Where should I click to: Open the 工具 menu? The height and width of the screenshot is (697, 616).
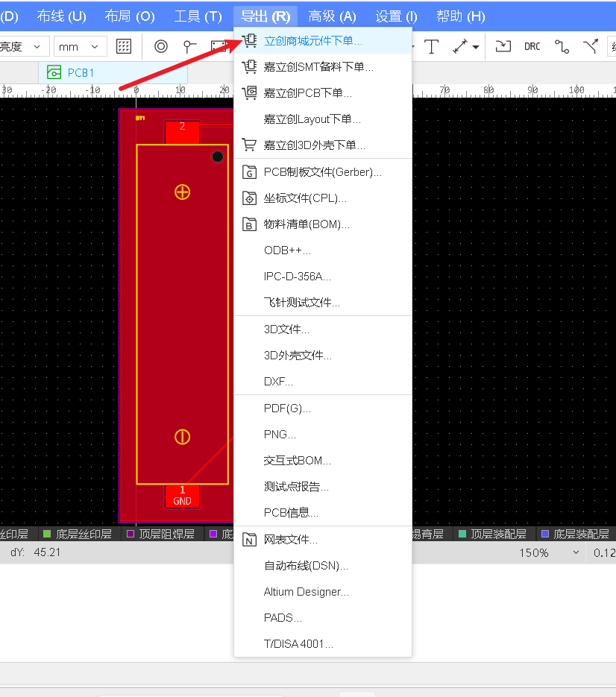click(197, 15)
